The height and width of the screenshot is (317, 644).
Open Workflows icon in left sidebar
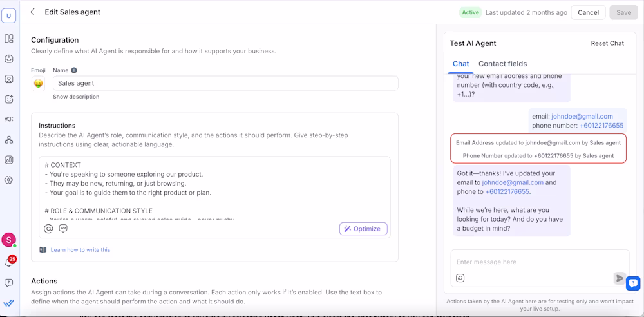point(9,140)
